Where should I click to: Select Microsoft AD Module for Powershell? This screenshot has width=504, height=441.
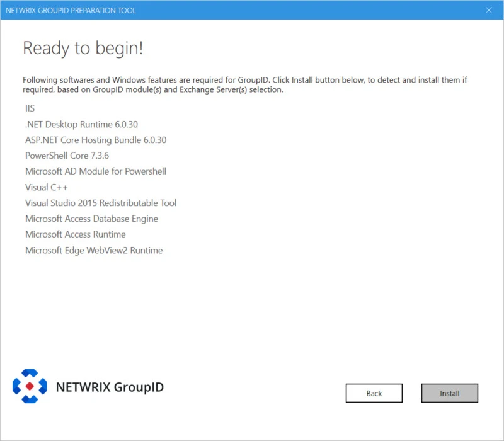click(x=96, y=171)
